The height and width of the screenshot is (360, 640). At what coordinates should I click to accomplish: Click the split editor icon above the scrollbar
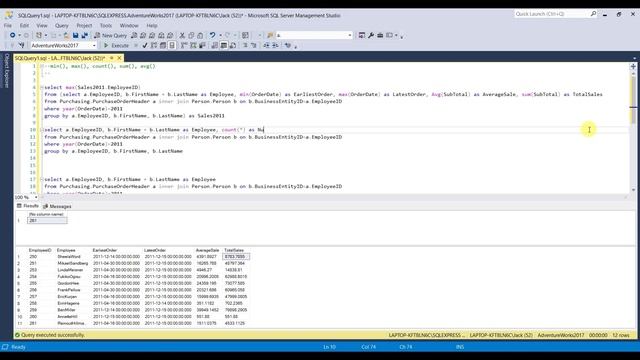pyautogui.click(x=633, y=66)
